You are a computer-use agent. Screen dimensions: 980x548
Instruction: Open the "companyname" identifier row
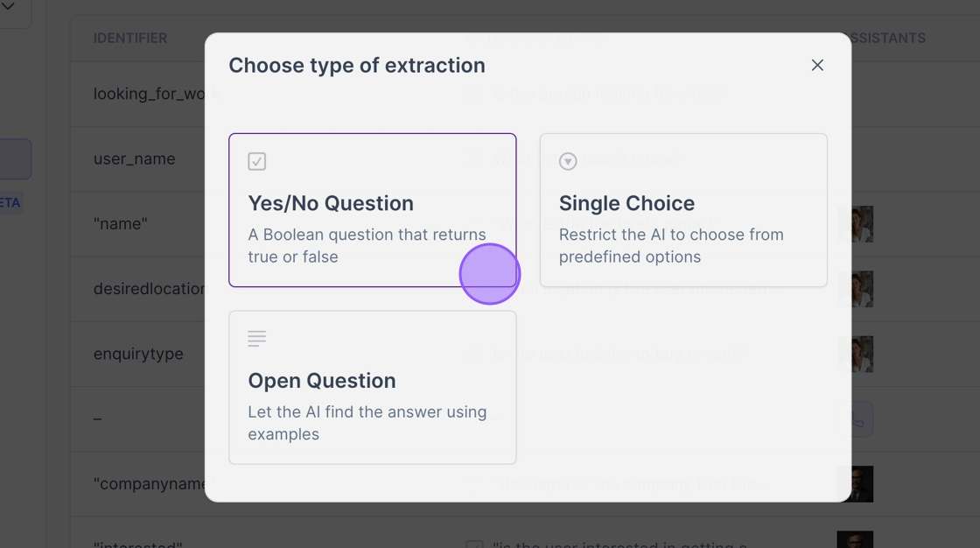[149, 483]
